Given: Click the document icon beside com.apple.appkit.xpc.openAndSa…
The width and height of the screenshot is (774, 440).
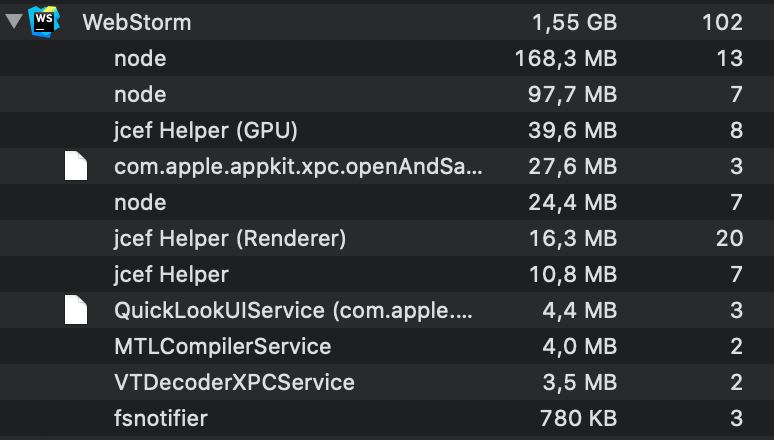Looking at the screenshot, I should (x=76, y=166).
